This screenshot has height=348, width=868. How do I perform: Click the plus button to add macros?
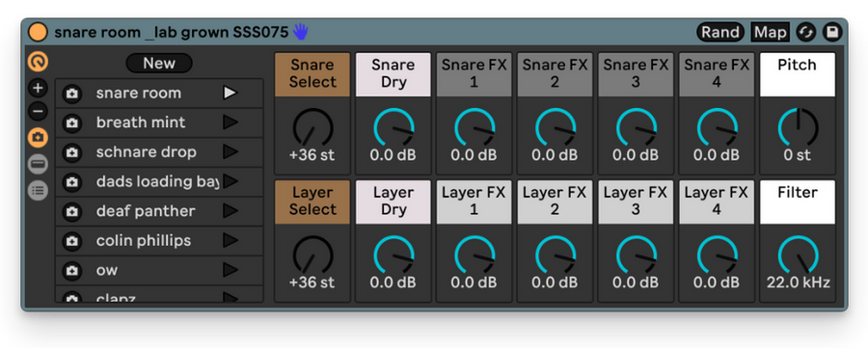pyautogui.click(x=38, y=88)
